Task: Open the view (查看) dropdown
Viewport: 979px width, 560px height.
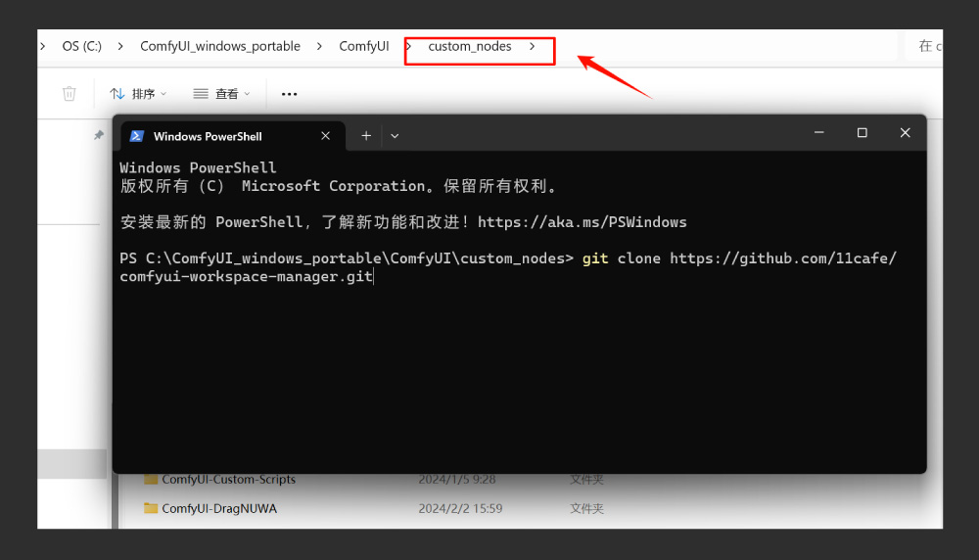Action: coord(221,94)
